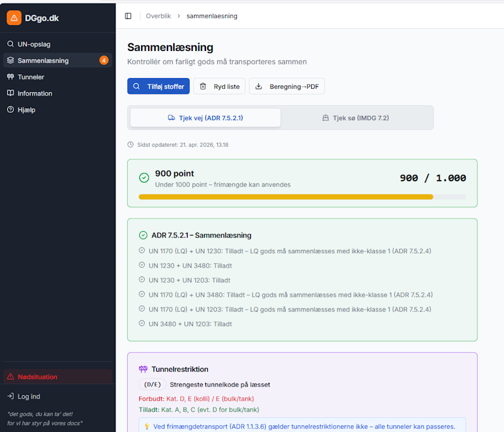Viewport: 504px width, 432px height.
Task: Toggle the sidebar panel icon
Action: [129, 16]
